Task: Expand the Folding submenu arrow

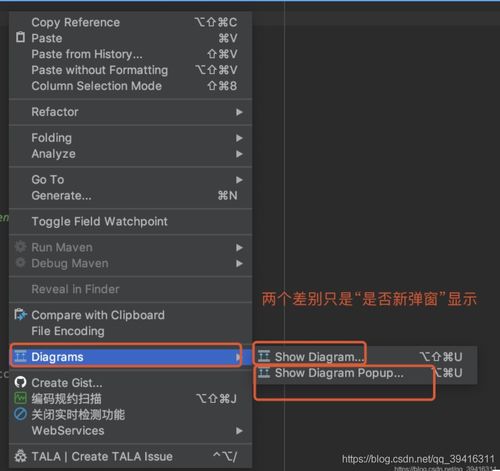Action: (239, 138)
